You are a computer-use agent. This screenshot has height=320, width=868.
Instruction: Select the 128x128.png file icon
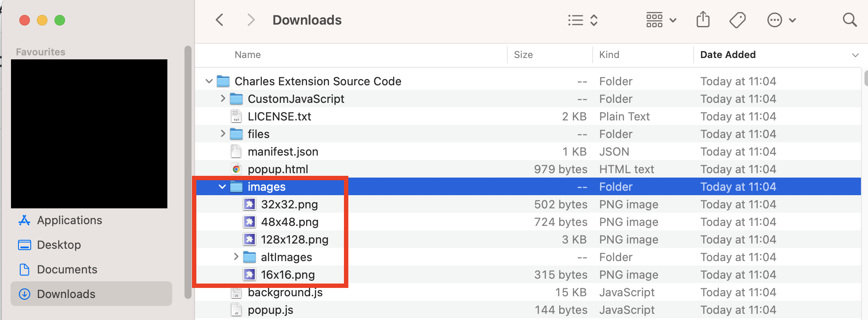250,240
